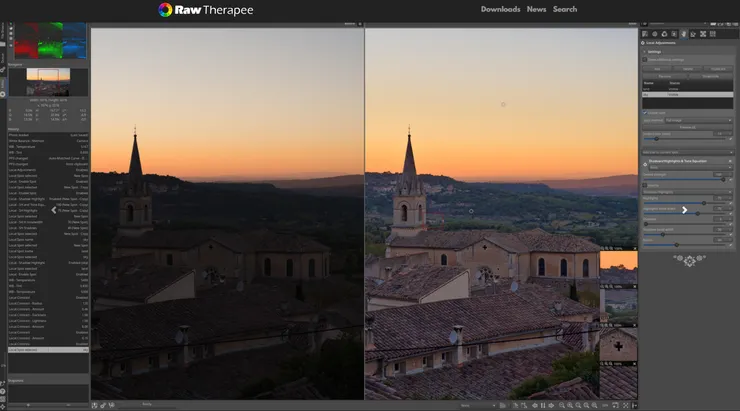The width and height of the screenshot is (740, 411).
Task: Click the Radius slider handle
Action: (x=677, y=245)
